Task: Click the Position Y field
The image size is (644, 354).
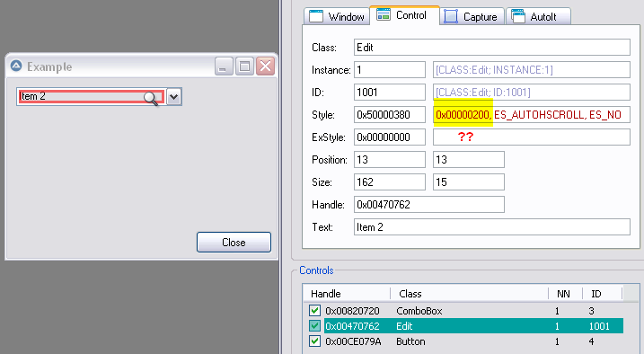Action: [x=469, y=159]
